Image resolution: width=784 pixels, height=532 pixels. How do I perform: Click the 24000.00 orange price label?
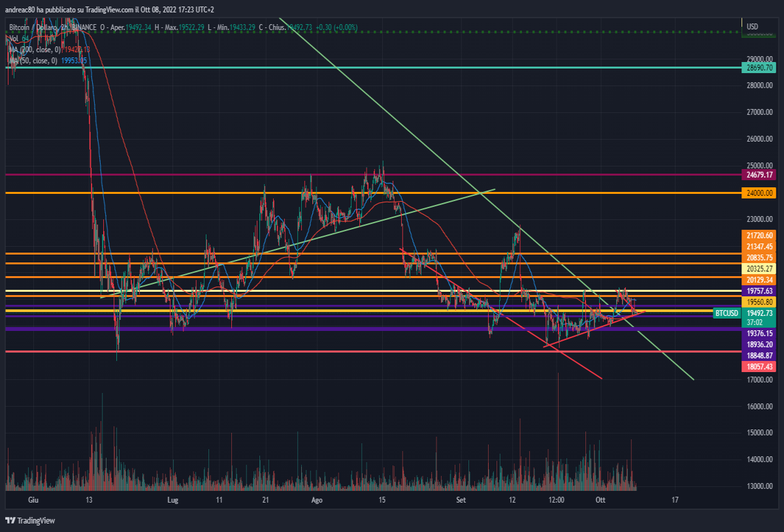(760, 193)
